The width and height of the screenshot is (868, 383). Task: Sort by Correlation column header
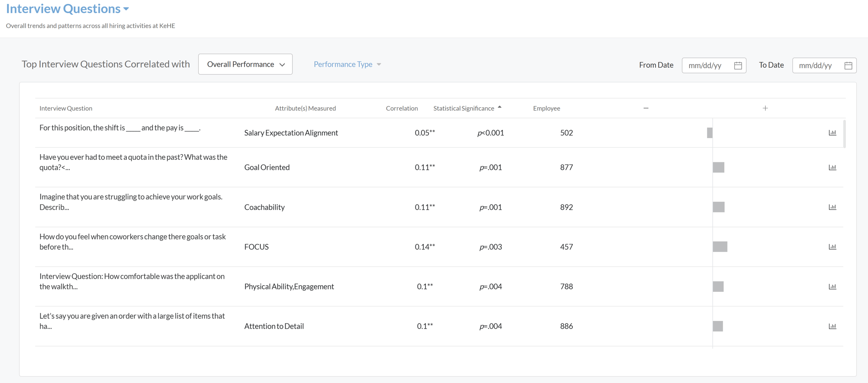(x=402, y=108)
